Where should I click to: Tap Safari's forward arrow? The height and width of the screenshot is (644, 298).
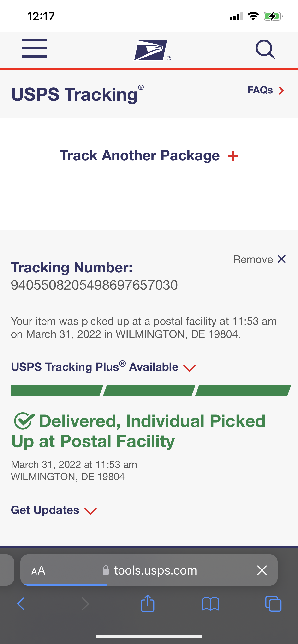(85, 604)
